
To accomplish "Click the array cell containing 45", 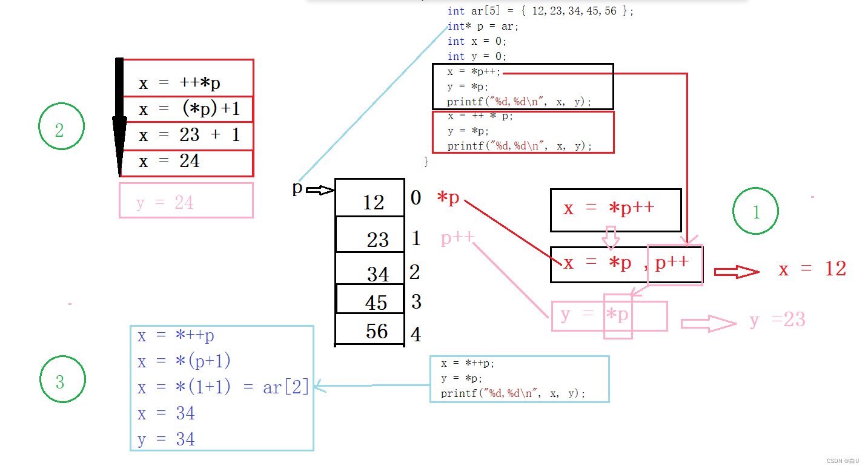I will click(370, 299).
